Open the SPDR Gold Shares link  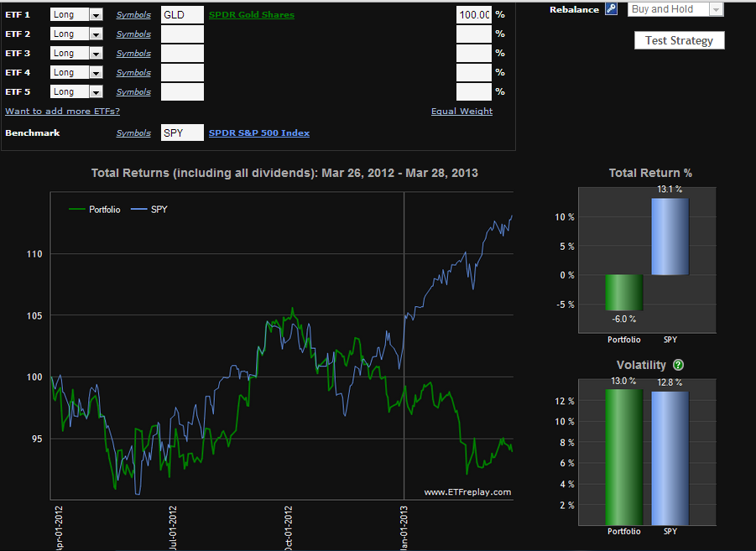click(251, 15)
